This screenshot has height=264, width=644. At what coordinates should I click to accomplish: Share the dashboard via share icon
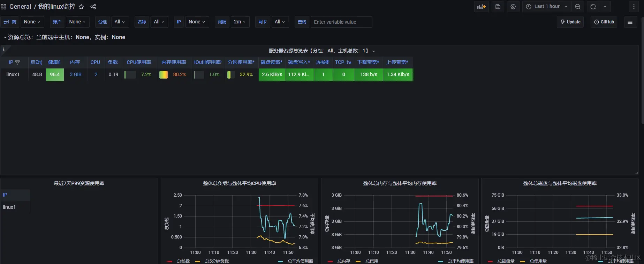[93, 7]
